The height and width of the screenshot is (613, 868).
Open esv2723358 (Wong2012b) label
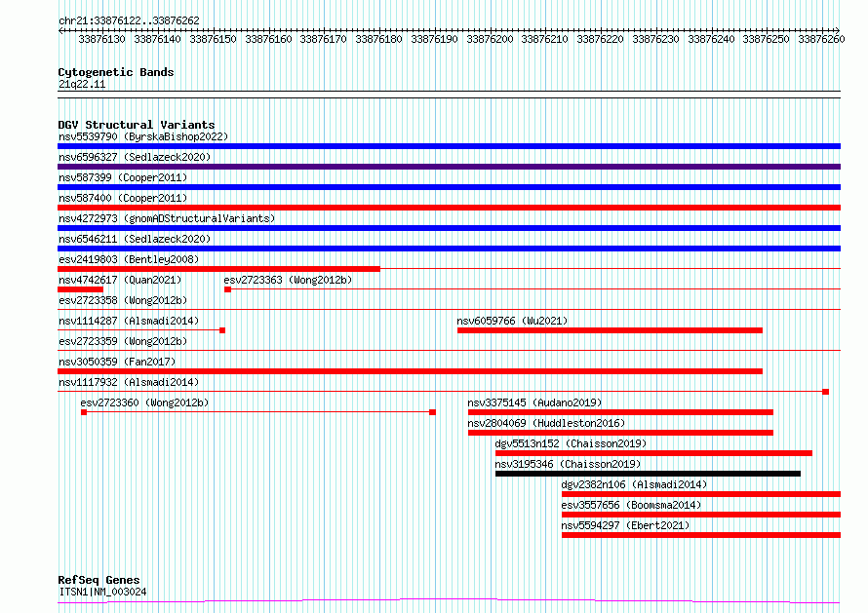pyautogui.click(x=123, y=300)
